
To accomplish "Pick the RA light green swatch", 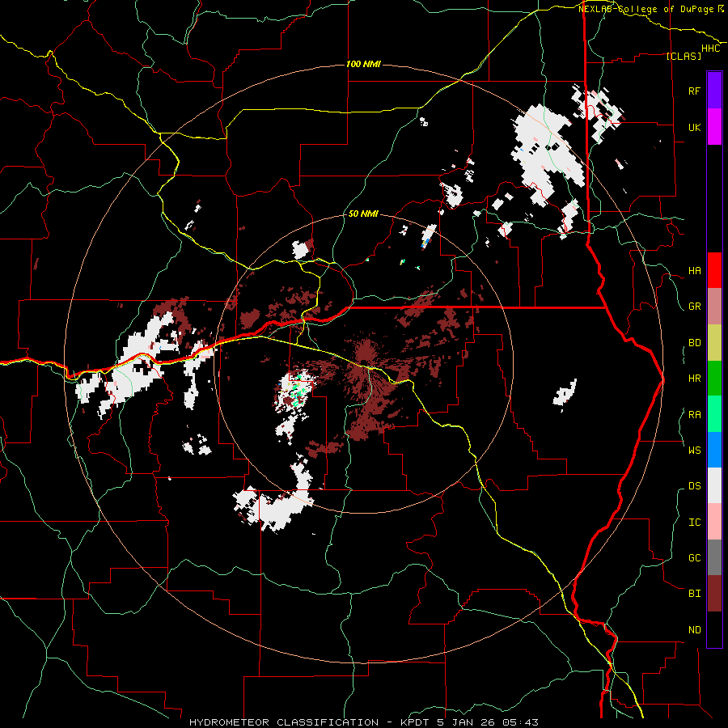I will [x=714, y=414].
